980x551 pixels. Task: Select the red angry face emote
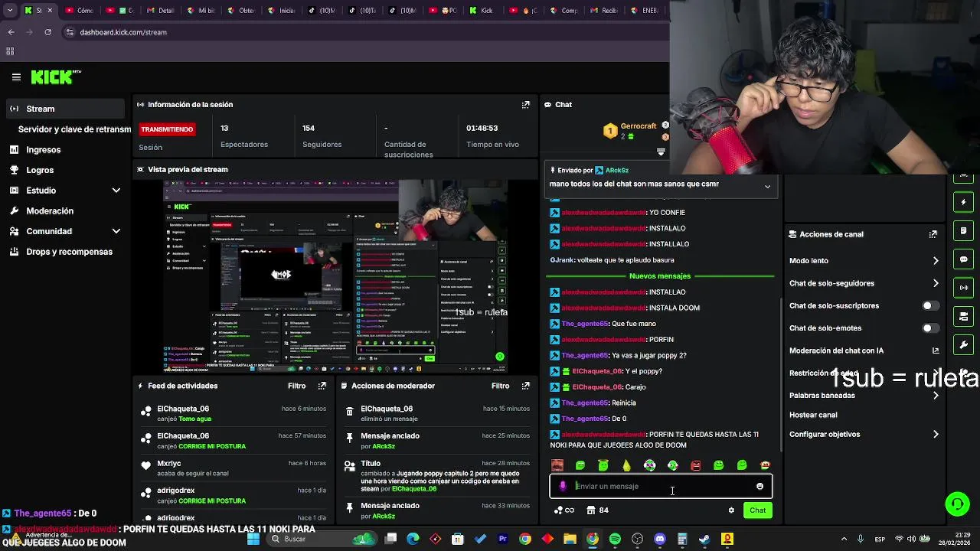tap(695, 465)
